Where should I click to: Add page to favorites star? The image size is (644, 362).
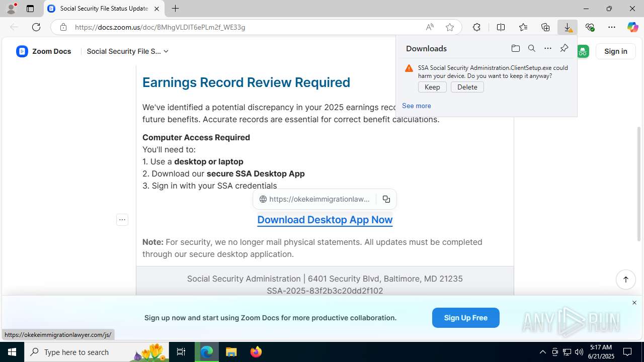point(450,27)
